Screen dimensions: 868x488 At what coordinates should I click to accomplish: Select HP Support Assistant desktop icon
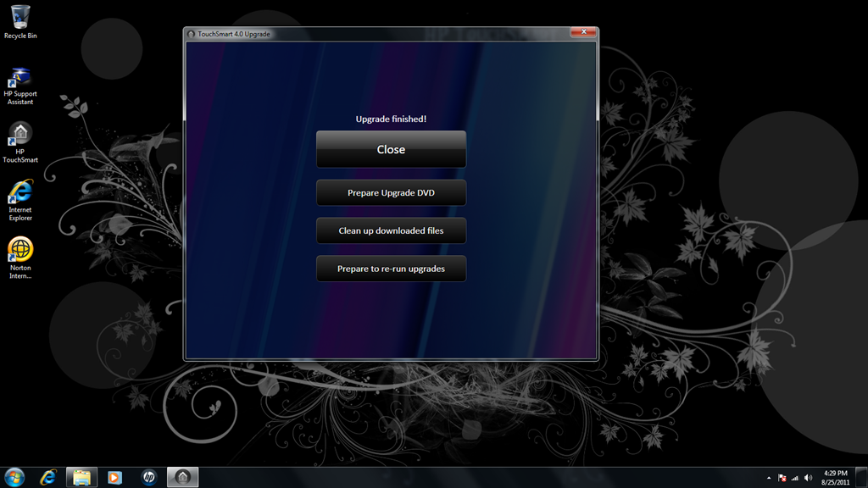(x=20, y=86)
